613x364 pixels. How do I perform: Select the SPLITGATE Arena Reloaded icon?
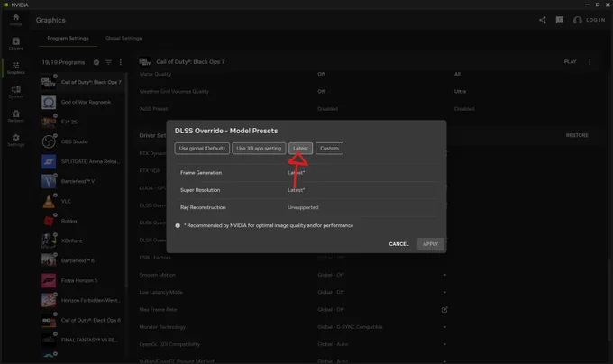pyautogui.click(x=49, y=161)
